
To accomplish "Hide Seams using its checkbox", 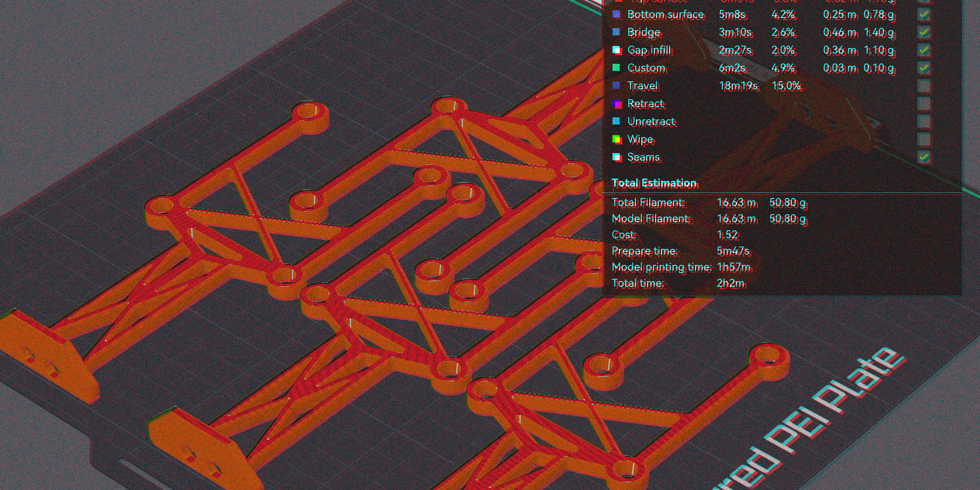I will click(x=923, y=157).
